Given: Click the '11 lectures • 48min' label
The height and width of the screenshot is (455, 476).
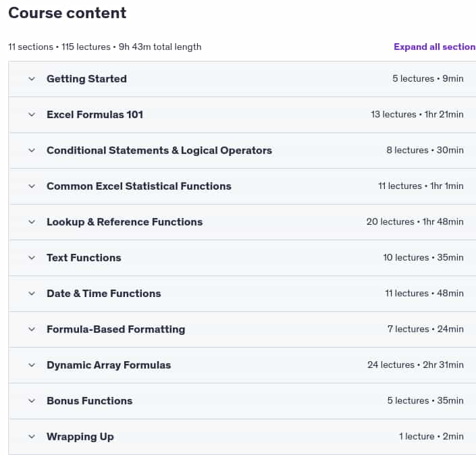Looking at the screenshot, I should (x=425, y=294).
